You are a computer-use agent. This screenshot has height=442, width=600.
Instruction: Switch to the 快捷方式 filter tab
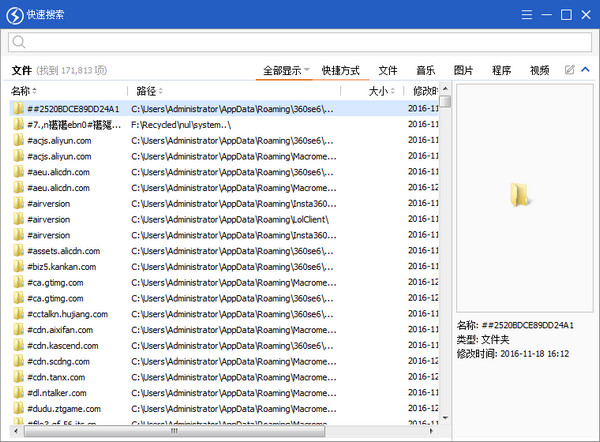tap(340, 71)
